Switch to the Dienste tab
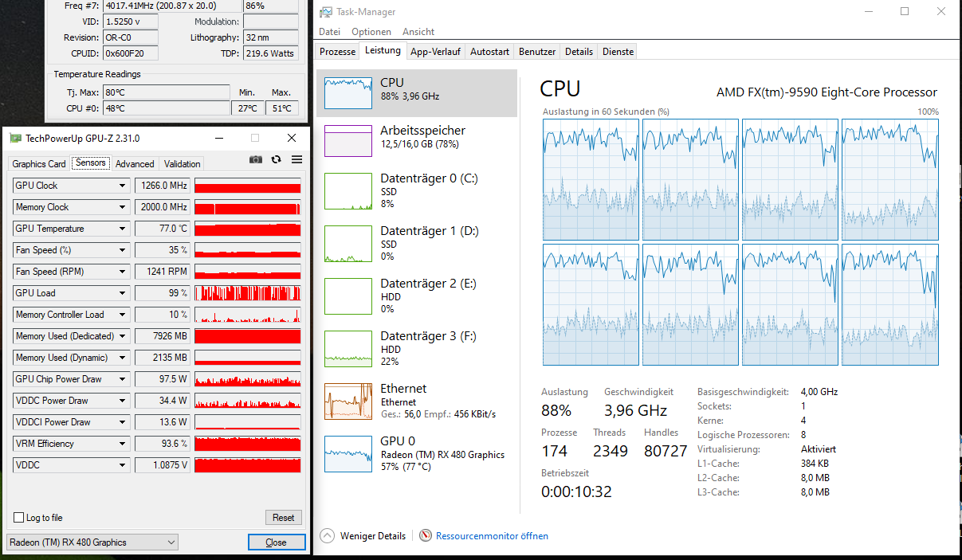This screenshot has width=962, height=560. click(618, 52)
